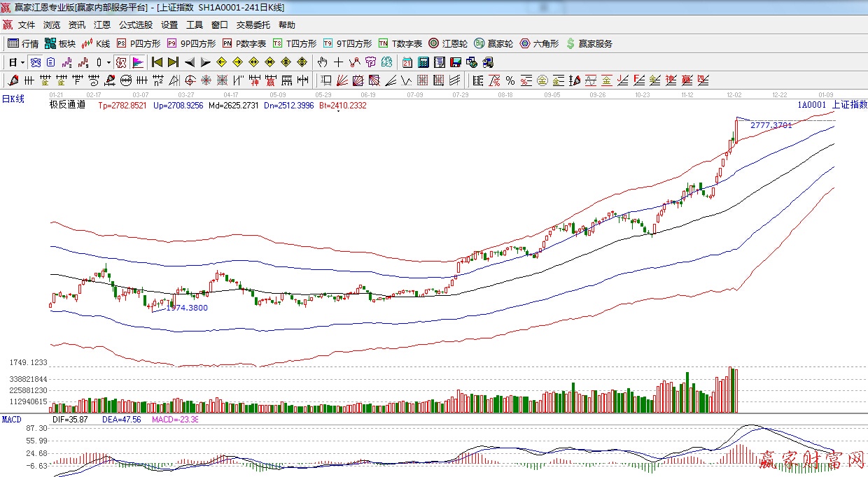Select the hand pan tool icon

(x=323, y=62)
